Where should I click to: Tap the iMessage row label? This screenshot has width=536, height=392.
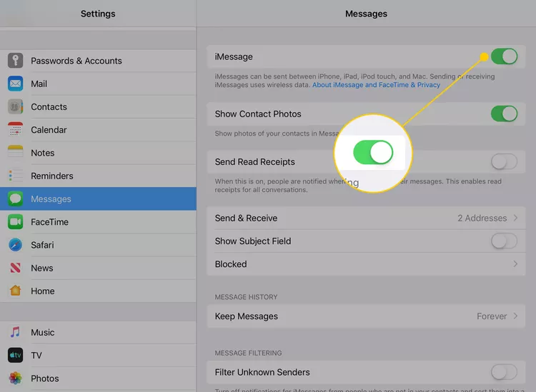234,56
